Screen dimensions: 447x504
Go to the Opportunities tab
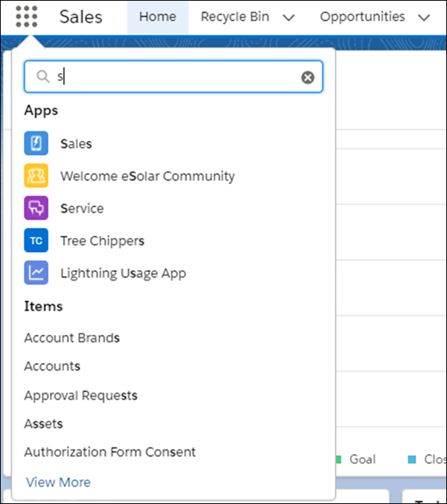pos(362,16)
